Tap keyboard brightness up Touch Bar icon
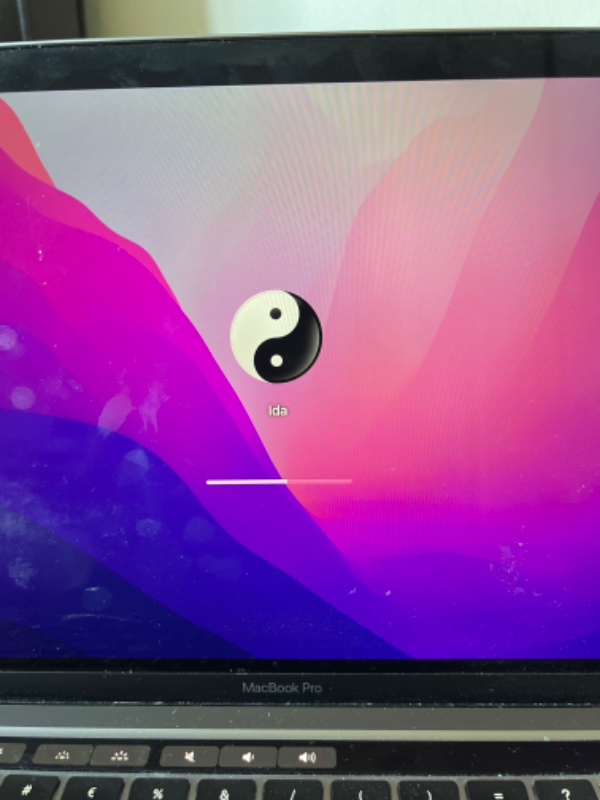This screenshot has height=800, width=600. click(x=120, y=756)
